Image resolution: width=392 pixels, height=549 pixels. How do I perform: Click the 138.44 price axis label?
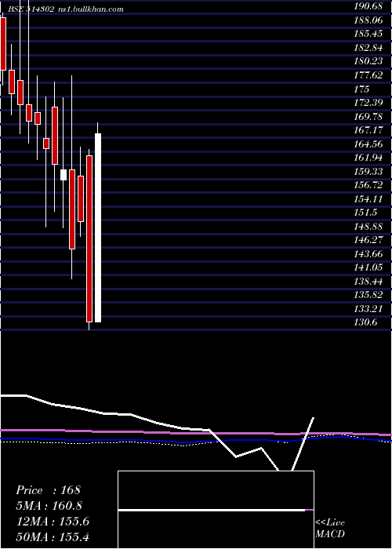coord(368,281)
